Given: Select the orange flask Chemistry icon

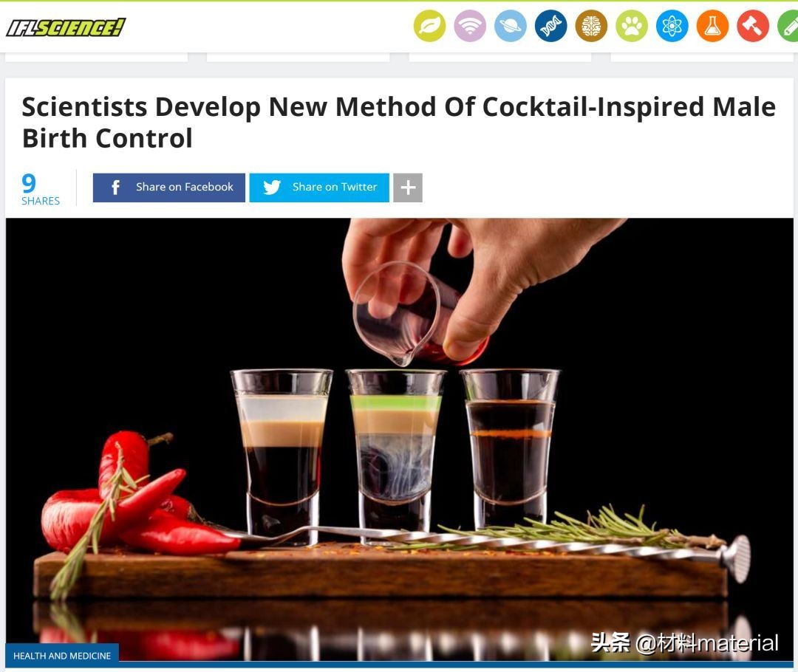Looking at the screenshot, I should point(712,26).
